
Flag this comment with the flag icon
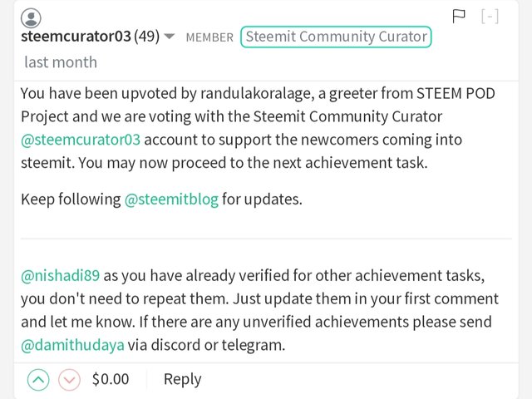459,17
